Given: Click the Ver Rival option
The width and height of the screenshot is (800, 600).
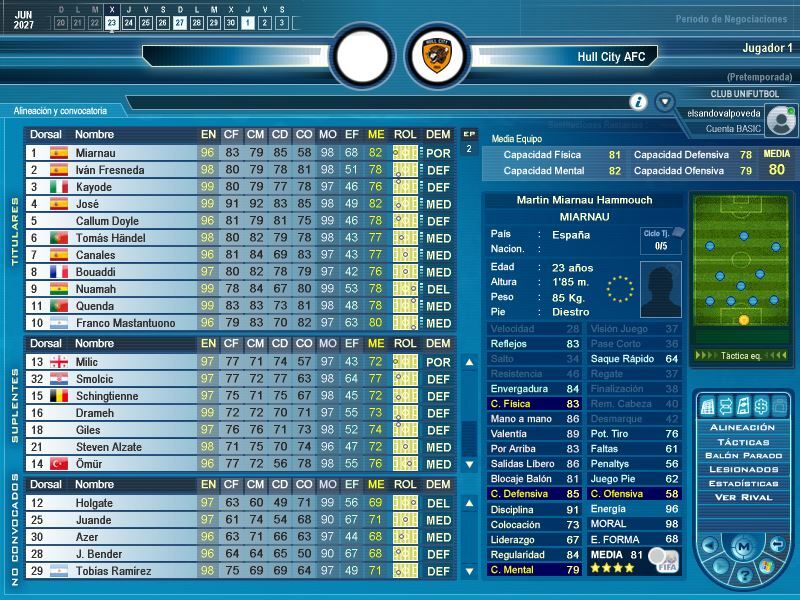Looking at the screenshot, I should tap(741, 497).
